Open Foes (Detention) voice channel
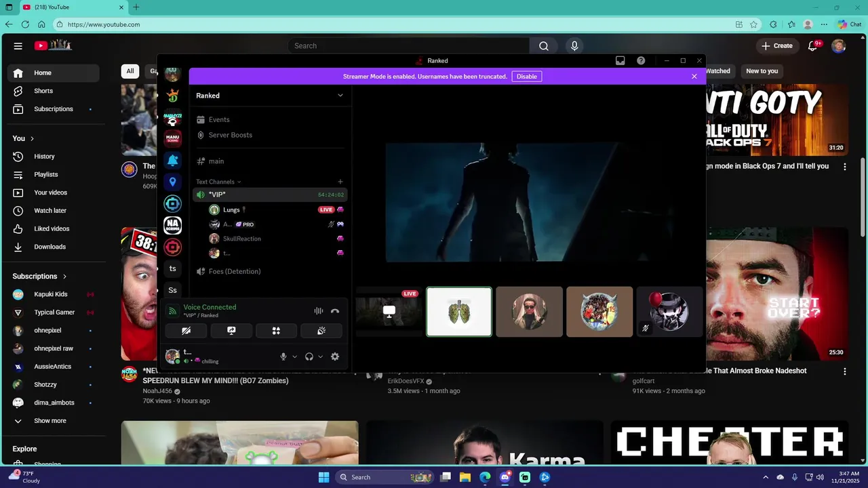Screen dimensions: 868x488 coord(269,271)
